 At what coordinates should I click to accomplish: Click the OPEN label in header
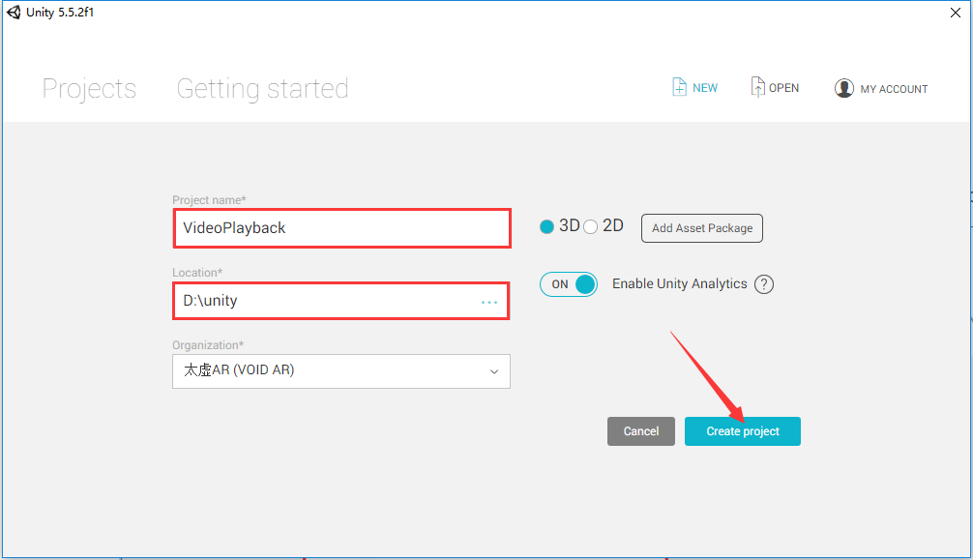tap(783, 88)
